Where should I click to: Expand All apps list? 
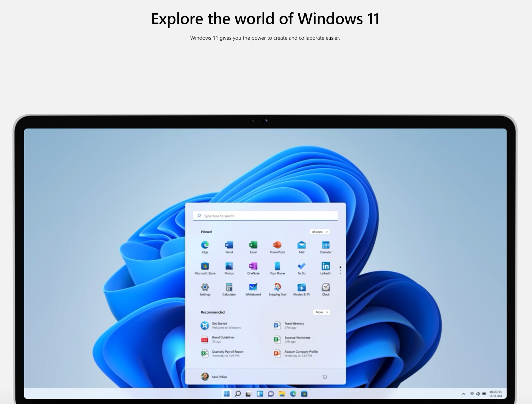coord(319,232)
